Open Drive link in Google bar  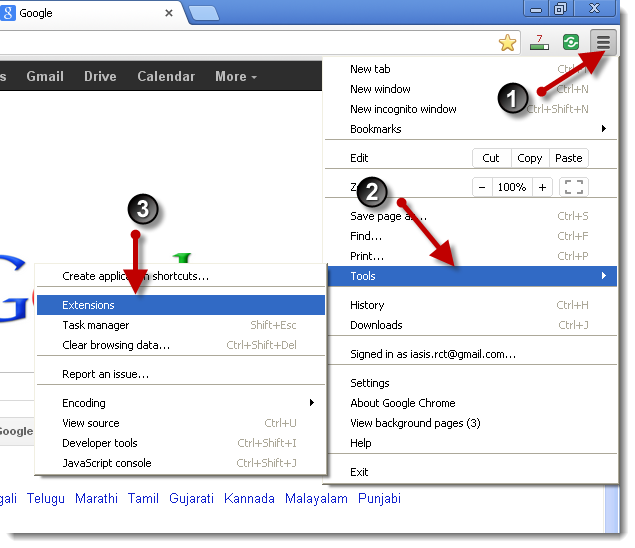(x=100, y=76)
